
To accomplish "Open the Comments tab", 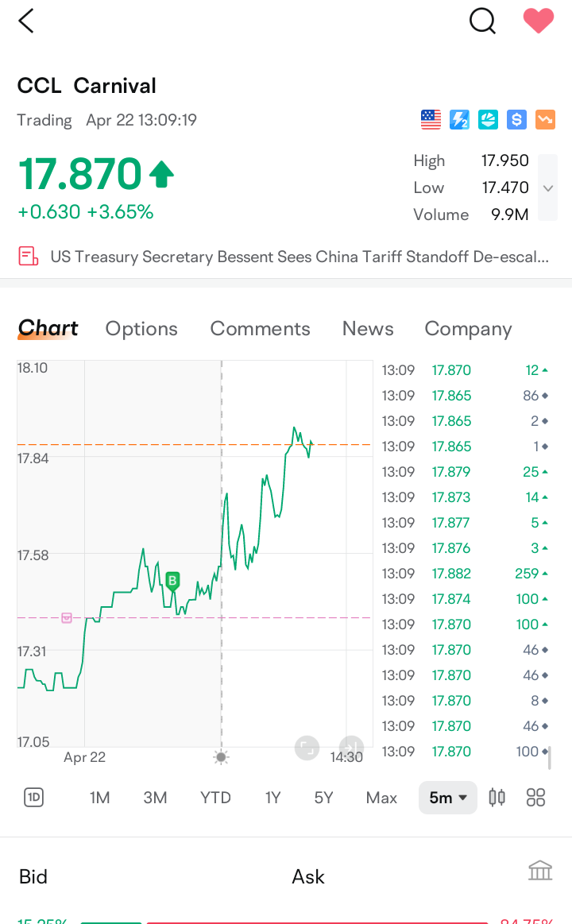I will click(260, 329).
